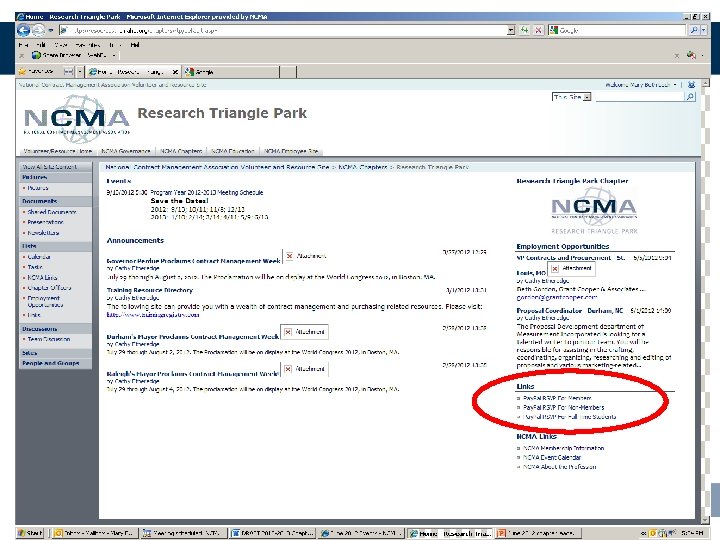Viewport: 720px width, 540px height.
Task: Click the page vertical scrollbar down arrow
Action: (706, 520)
